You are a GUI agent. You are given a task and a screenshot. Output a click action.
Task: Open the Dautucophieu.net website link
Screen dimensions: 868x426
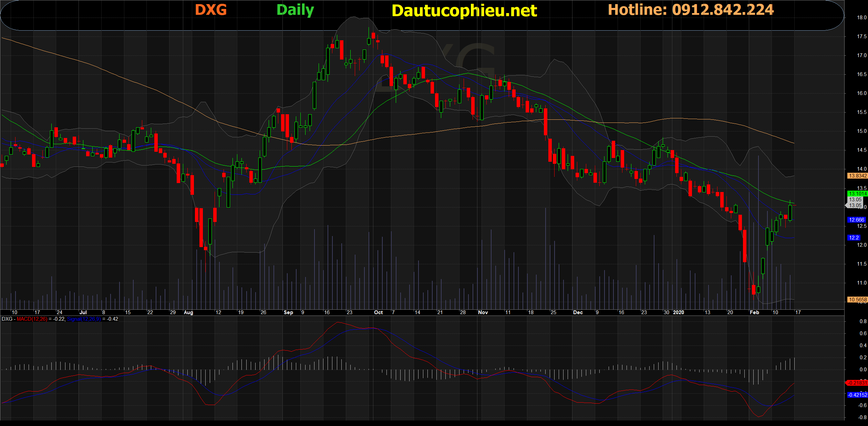[x=464, y=11]
